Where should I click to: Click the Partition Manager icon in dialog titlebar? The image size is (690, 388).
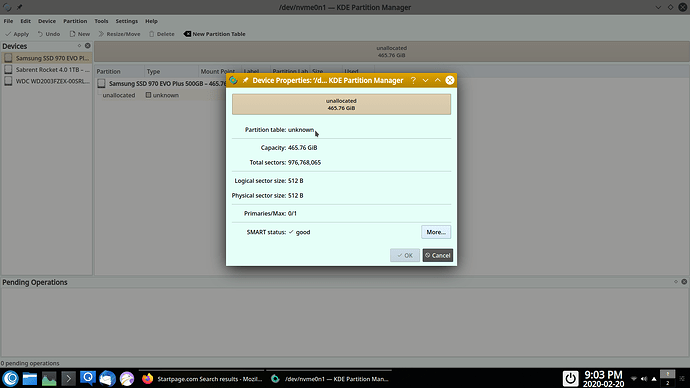[x=233, y=80]
